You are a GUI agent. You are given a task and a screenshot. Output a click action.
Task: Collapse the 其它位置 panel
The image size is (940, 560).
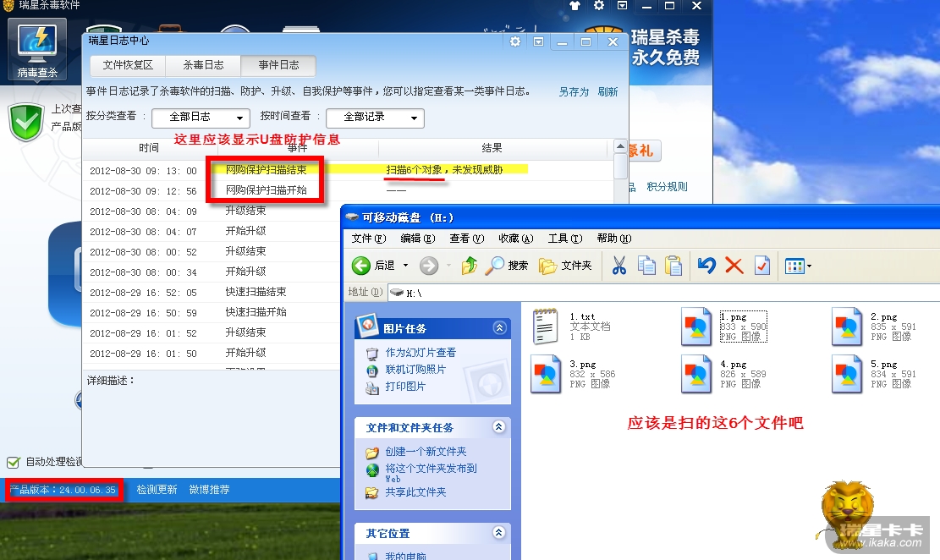pos(499,532)
